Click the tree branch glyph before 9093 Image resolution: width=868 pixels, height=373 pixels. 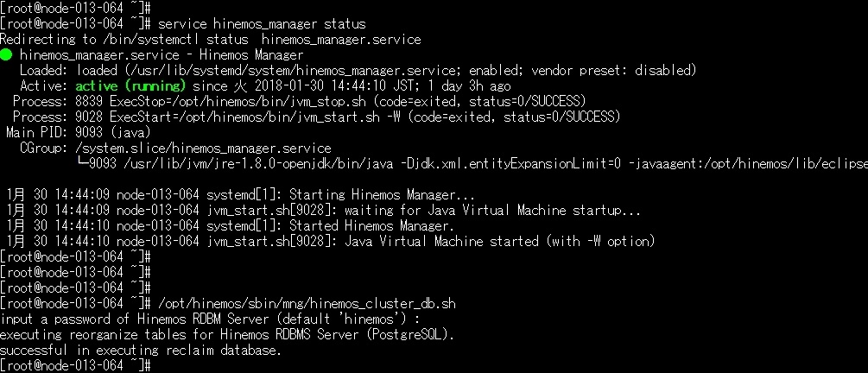(x=82, y=163)
